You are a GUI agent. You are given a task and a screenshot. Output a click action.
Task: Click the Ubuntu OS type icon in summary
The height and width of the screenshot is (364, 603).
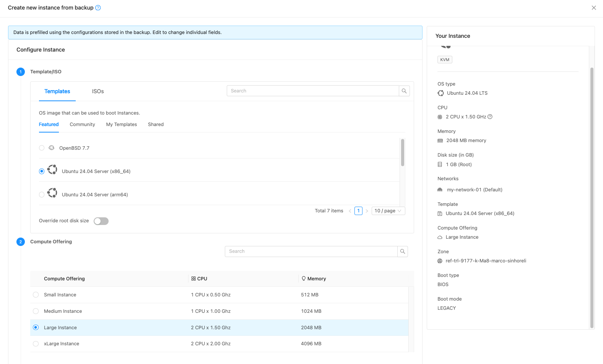pyautogui.click(x=441, y=93)
